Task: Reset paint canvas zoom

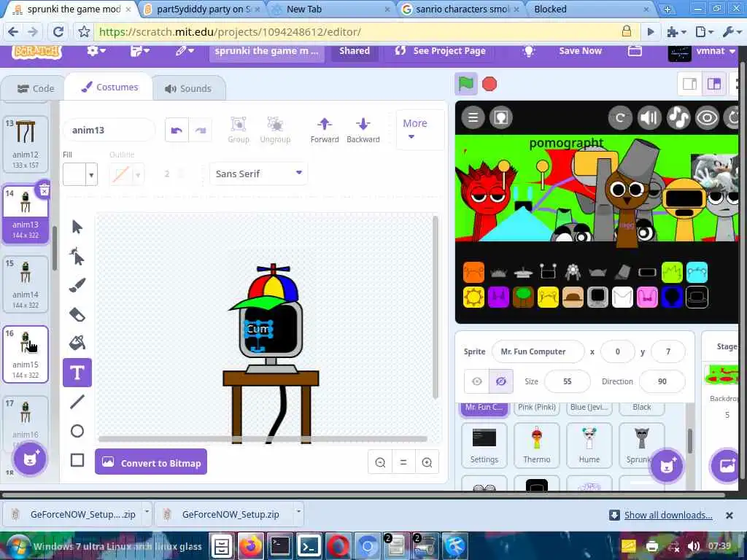Action: point(403,462)
